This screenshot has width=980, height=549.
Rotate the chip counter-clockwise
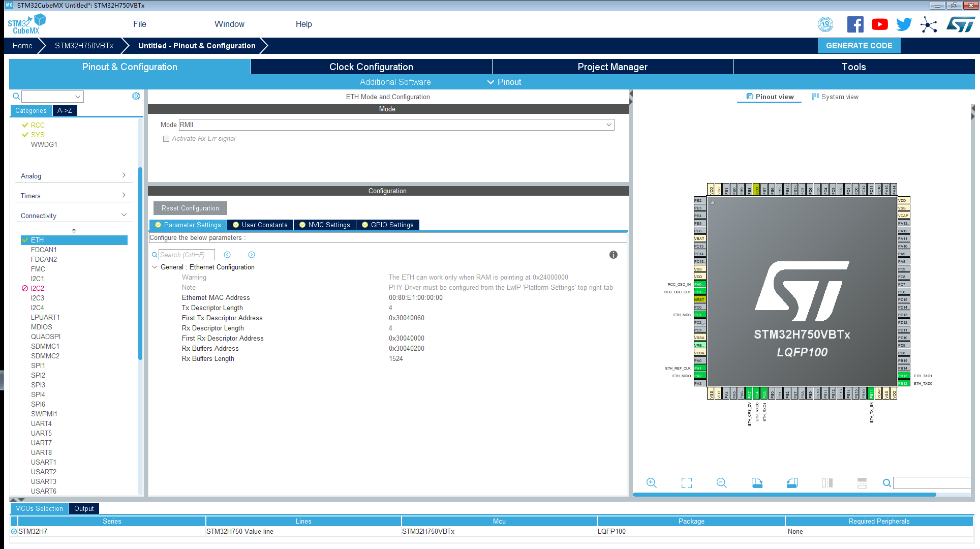point(792,483)
